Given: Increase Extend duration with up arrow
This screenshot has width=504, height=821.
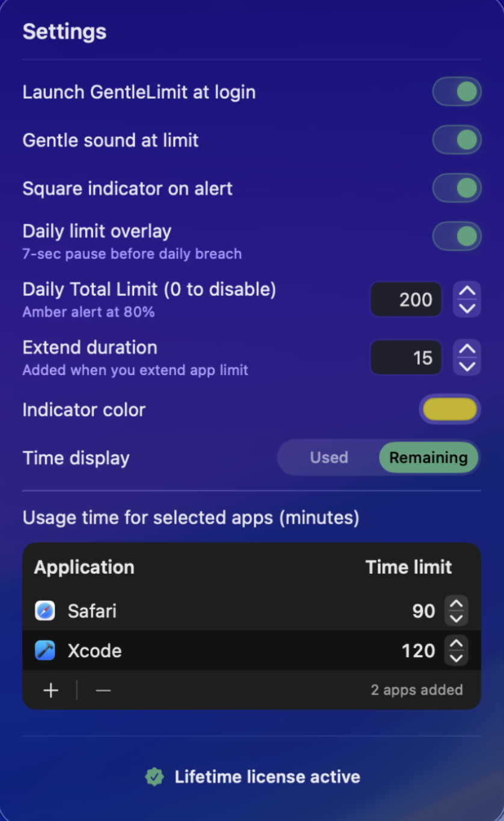Looking at the screenshot, I should click(467, 350).
